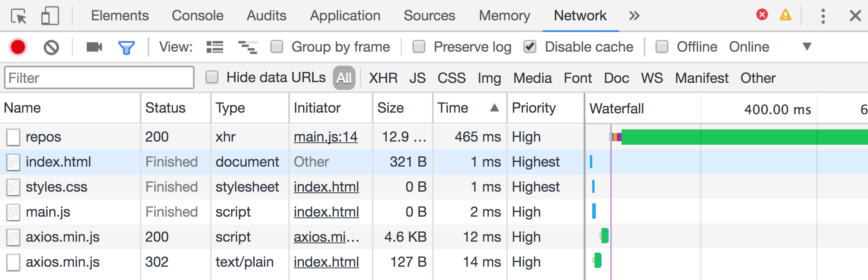Open the Sources tab

coord(429,16)
